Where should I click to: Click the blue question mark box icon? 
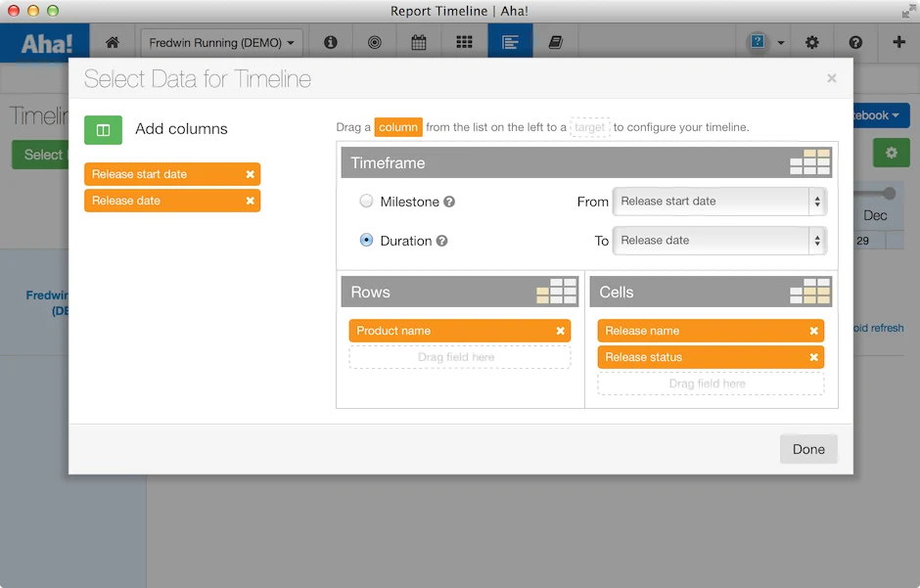pyautogui.click(x=758, y=42)
